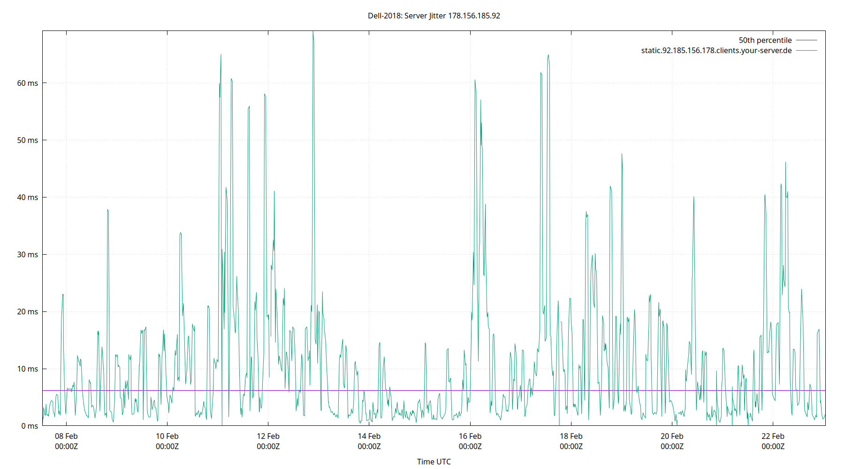Click the chart title Dell-2018 Server Jitter
The height and width of the screenshot is (469, 868).
coord(433,15)
